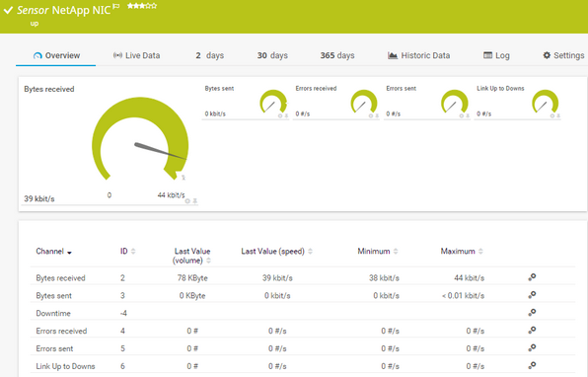
Task: Click the small gear under Bytes sent gauge
Action: click(x=280, y=115)
